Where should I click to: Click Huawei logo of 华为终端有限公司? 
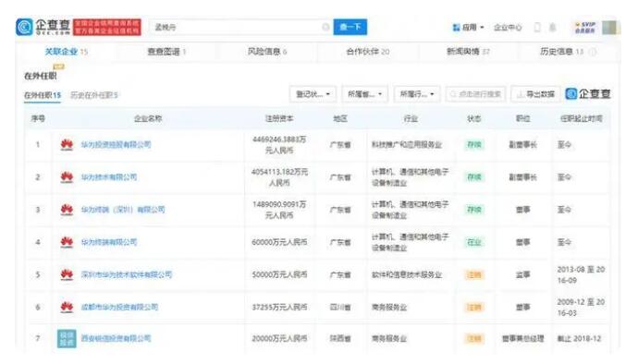[67, 242]
